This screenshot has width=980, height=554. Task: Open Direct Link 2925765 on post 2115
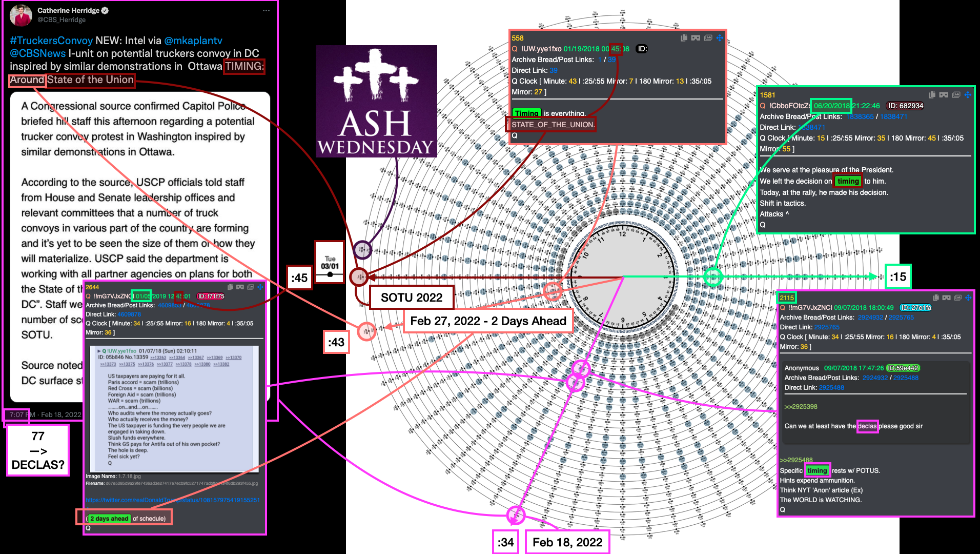tap(827, 327)
